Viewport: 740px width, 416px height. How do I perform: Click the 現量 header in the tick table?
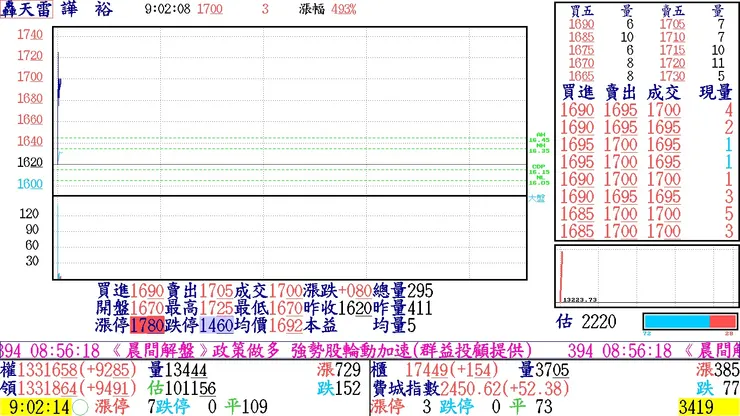(715, 93)
